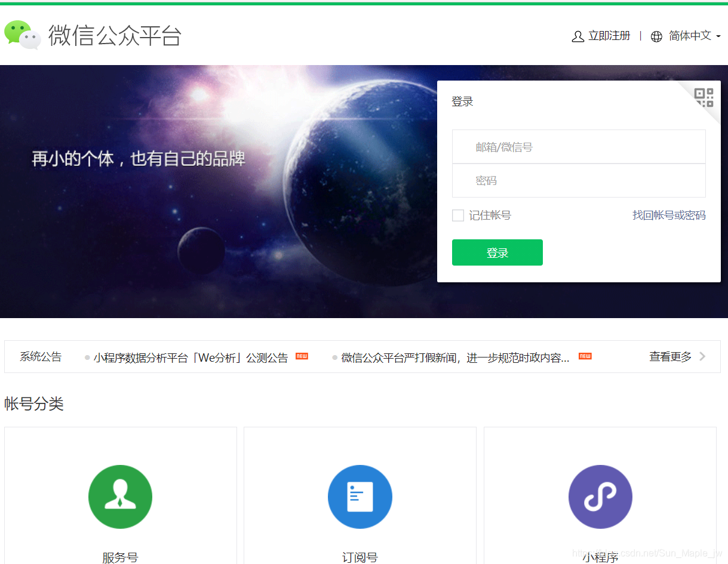Click the 登录 panel heading
This screenshot has height=564, width=728.
pos(462,101)
